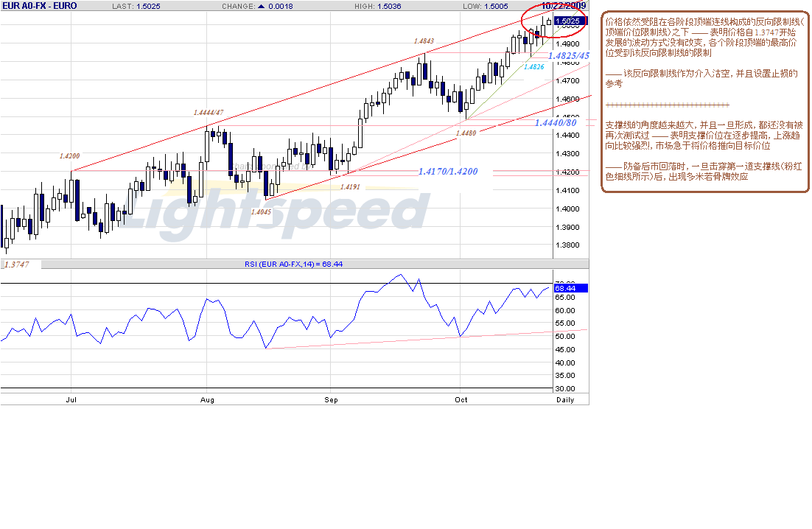Screen dimensions: 812x529
Task: Click the 45.00 RSI axis label
Action: 565,350
